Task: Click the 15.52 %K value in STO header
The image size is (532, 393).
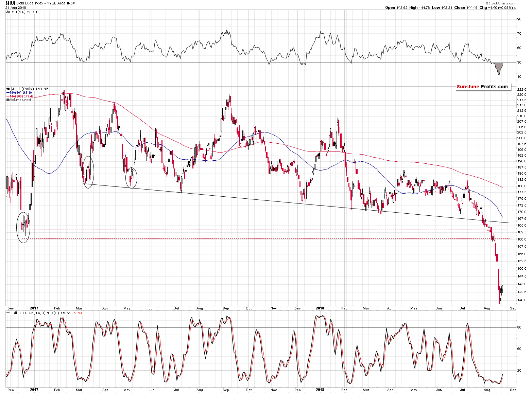Action: pos(67,313)
